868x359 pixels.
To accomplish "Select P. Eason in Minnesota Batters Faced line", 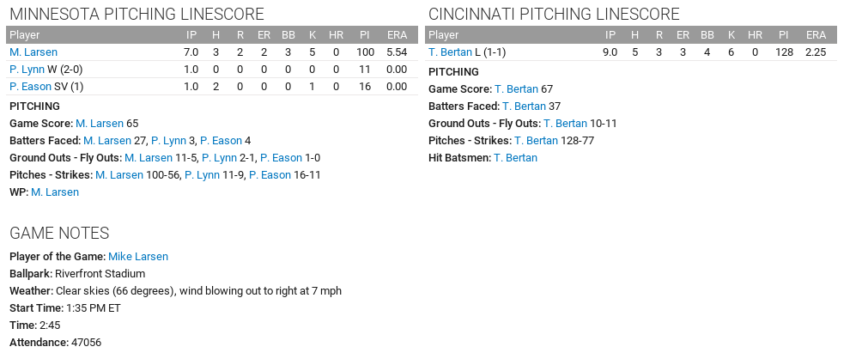I will pyautogui.click(x=221, y=141).
